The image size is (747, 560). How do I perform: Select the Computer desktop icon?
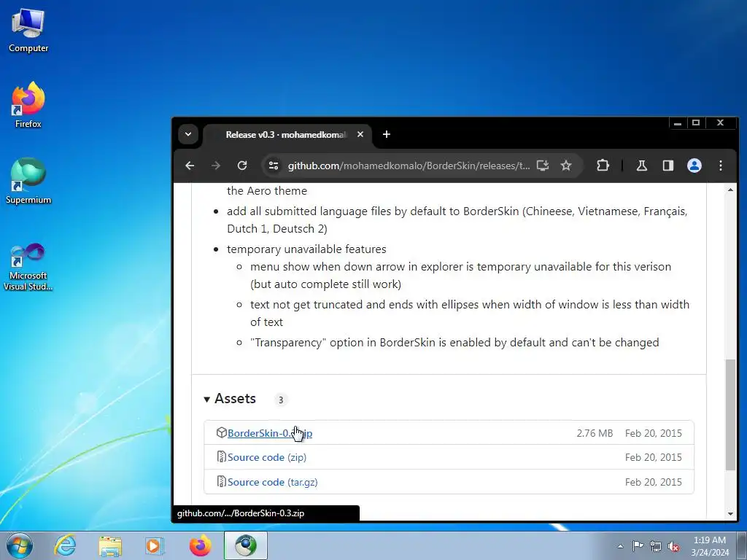pos(28,31)
